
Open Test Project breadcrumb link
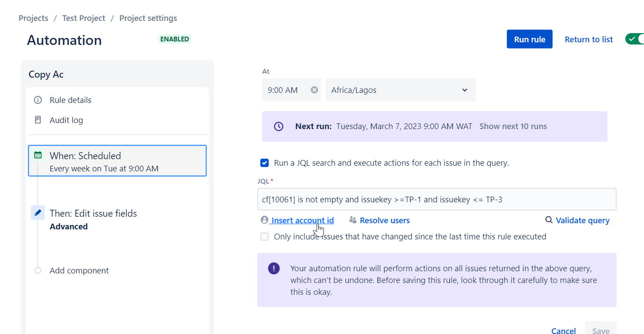84,18
